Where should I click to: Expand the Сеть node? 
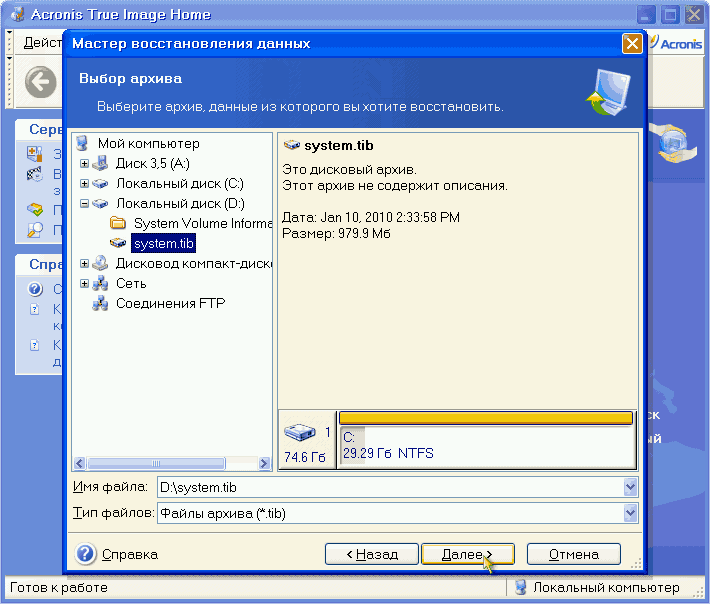84,283
